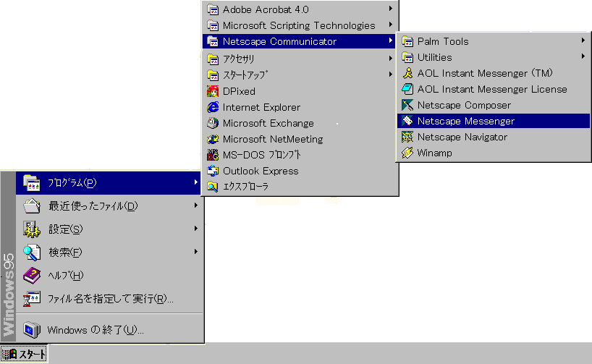This screenshot has width=592, height=364.
Task: Expand the Palm Tools submenu arrow
Action: click(583, 41)
